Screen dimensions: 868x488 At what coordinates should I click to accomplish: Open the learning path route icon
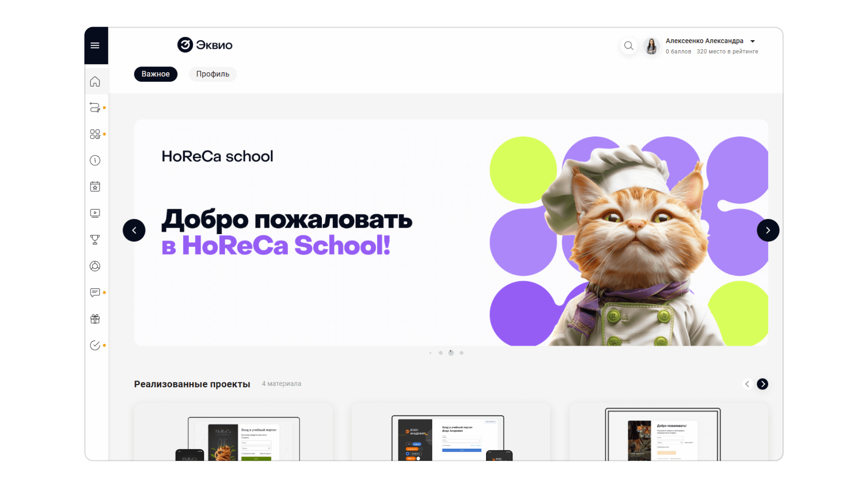(x=95, y=108)
